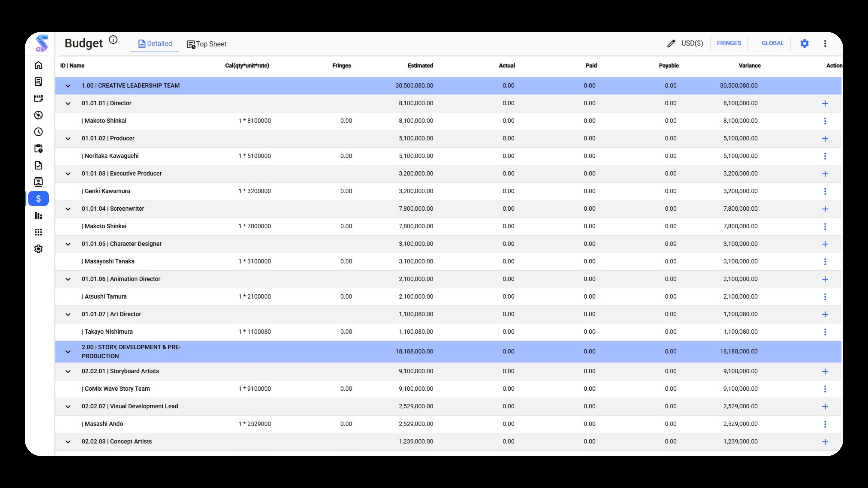
Task: Collapse the CREATIVE LEADERSHIP TEAM section
Action: (x=68, y=86)
